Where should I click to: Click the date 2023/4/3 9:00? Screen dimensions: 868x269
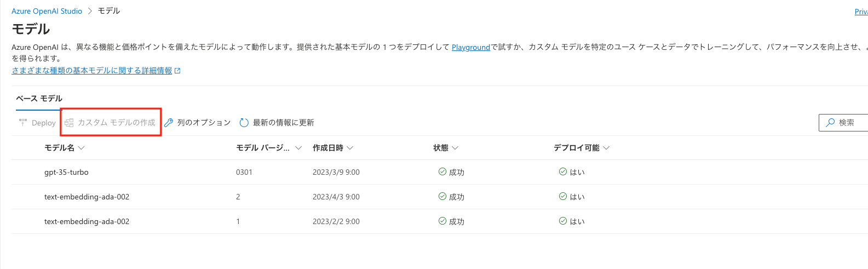coord(336,197)
